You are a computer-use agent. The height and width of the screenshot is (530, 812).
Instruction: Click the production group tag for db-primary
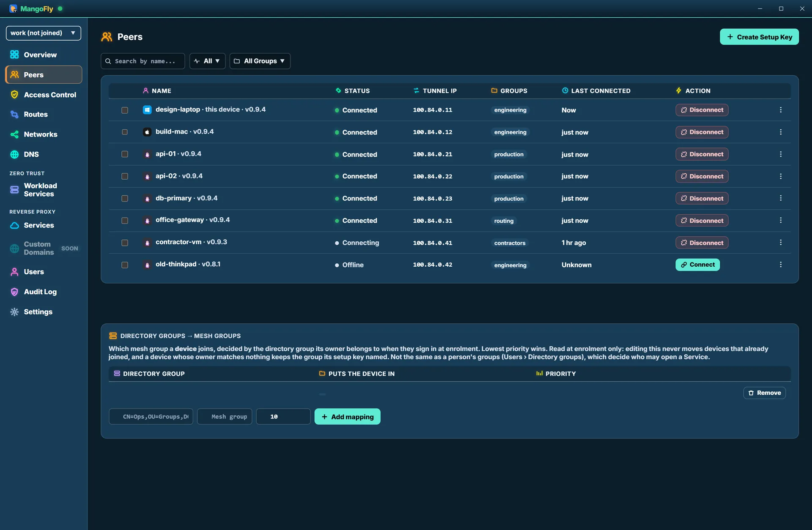coord(509,199)
